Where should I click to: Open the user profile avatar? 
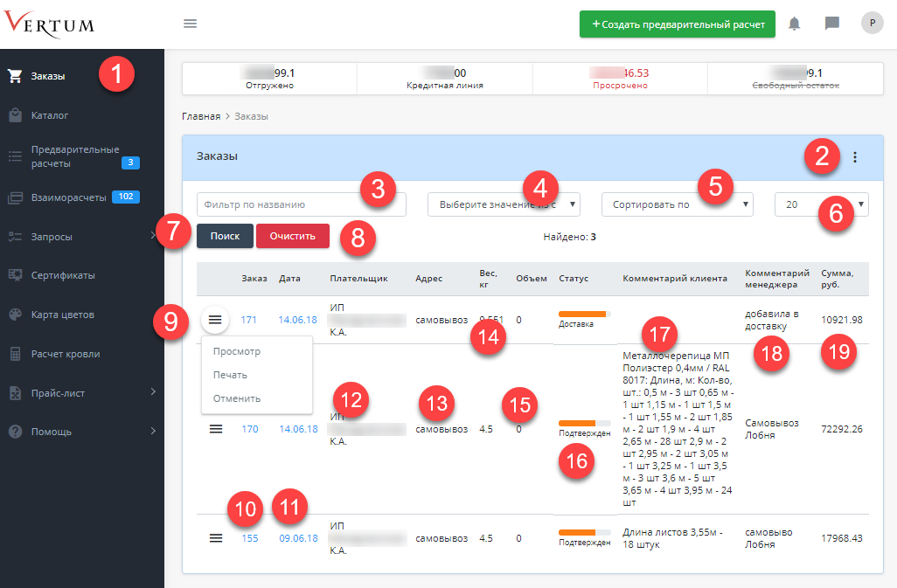(872, 24)
